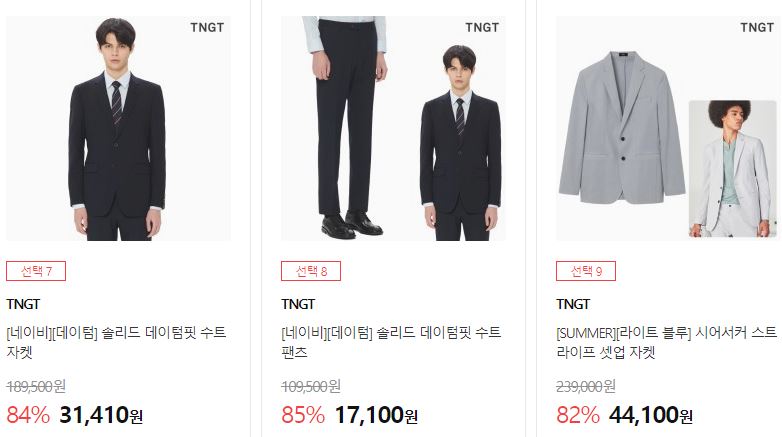Click the 17,100원 sale price
Viewport: 782px width, 437px height.
376,415
